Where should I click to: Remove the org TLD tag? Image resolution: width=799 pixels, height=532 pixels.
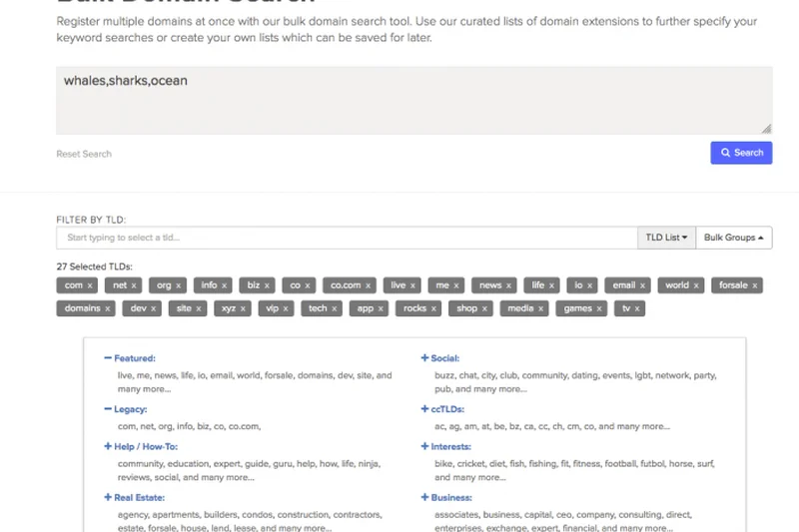coord(179,286)
